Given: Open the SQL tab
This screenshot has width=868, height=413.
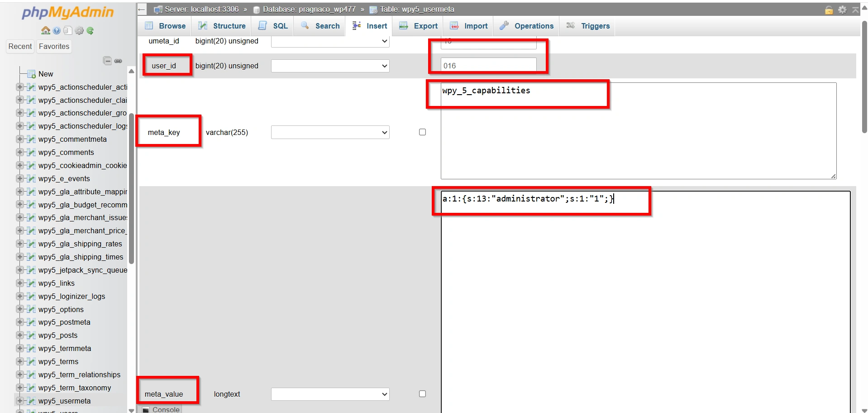Looking at the screenshot, I should coord(273,26).
